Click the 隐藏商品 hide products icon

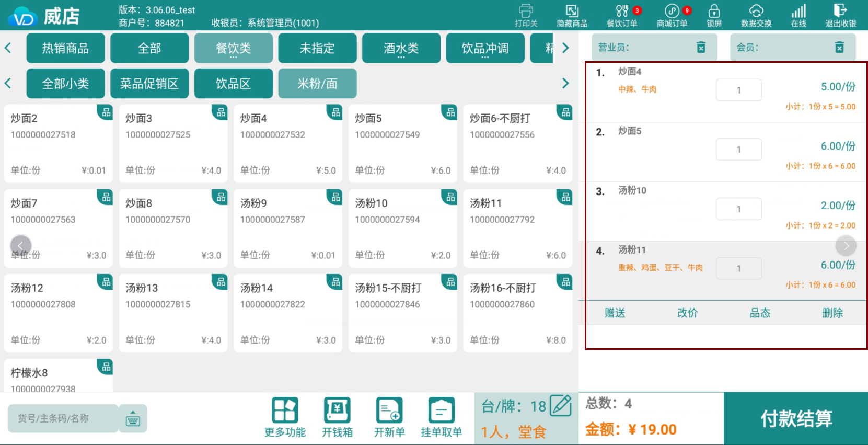click(572, 16)
